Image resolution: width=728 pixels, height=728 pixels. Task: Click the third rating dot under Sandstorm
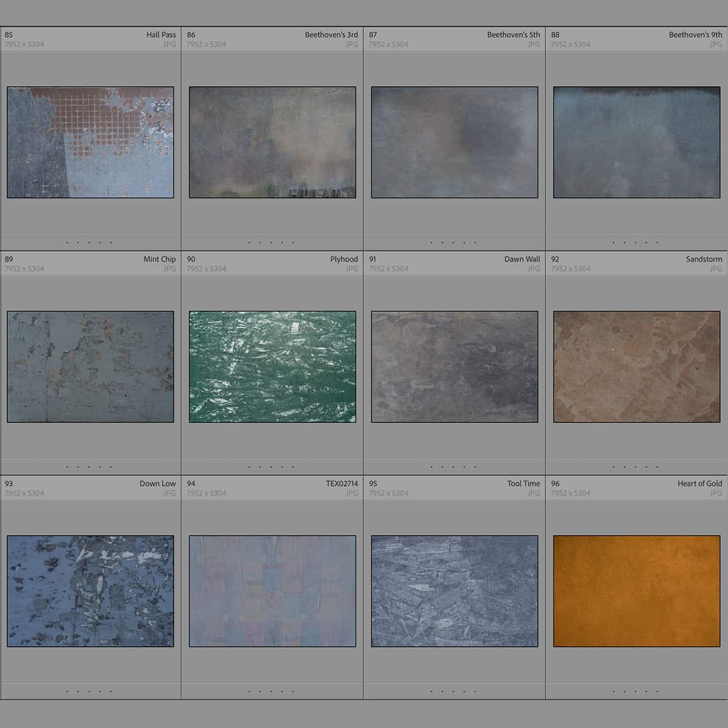635,466
